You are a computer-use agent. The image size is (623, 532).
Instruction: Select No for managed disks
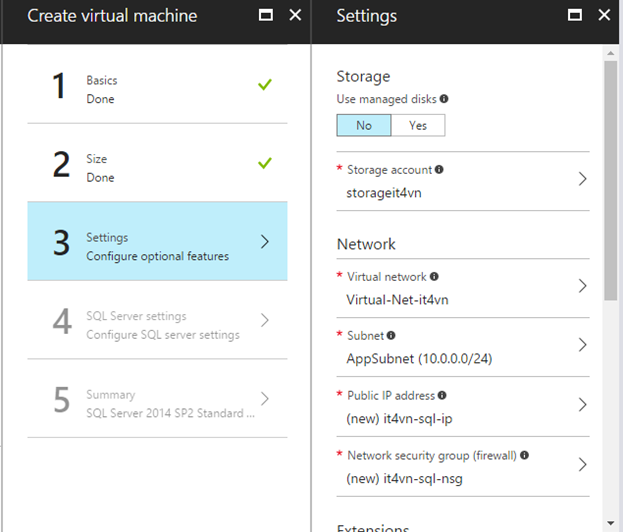click(363, 125)
